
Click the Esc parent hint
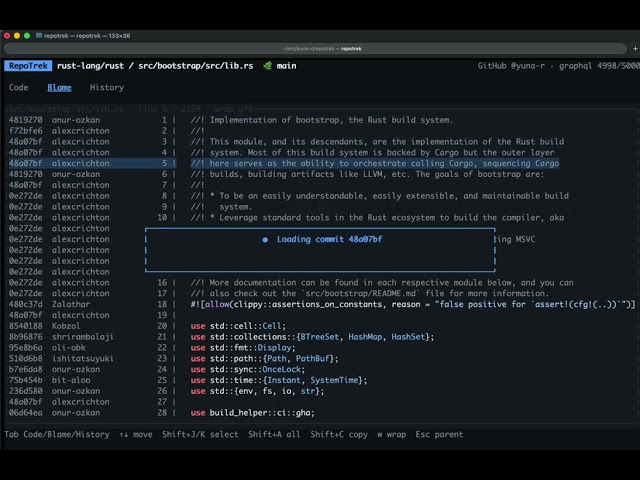tap(439, 434)
